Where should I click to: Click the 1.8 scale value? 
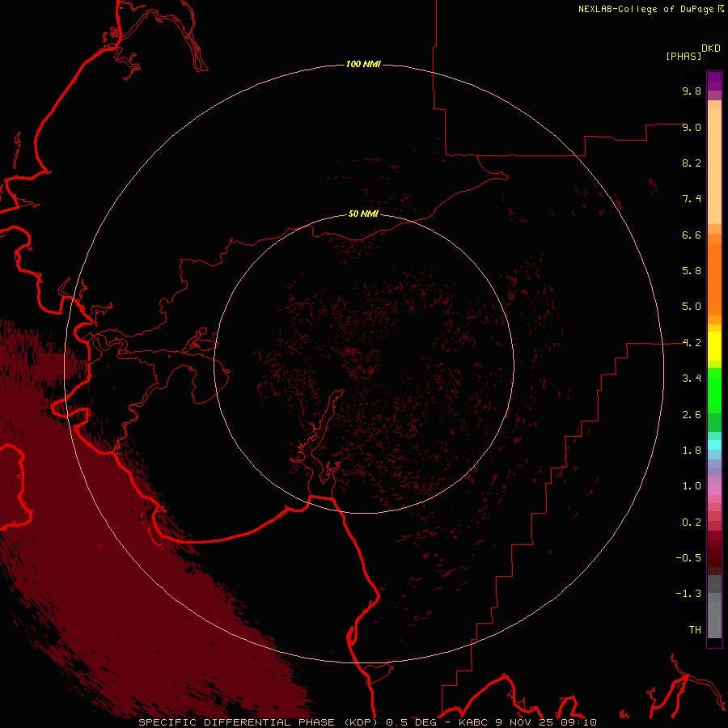pyautogui.click(x=692, y=451)
